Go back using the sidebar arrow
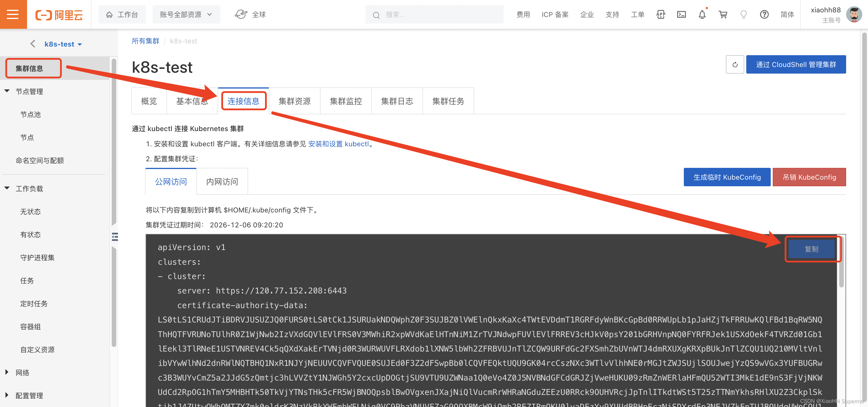Image resolution: width=868 pixels, height=407 pixels. 33,44
